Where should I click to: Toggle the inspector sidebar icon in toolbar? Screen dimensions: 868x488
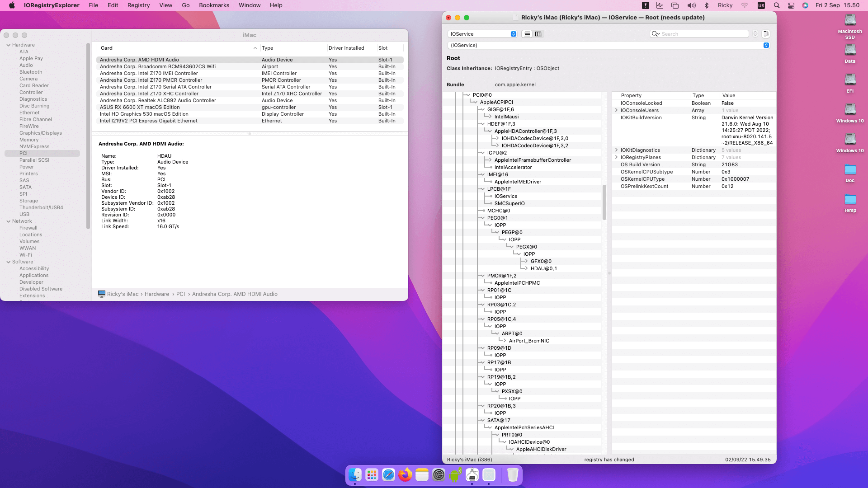coord(766,34)
